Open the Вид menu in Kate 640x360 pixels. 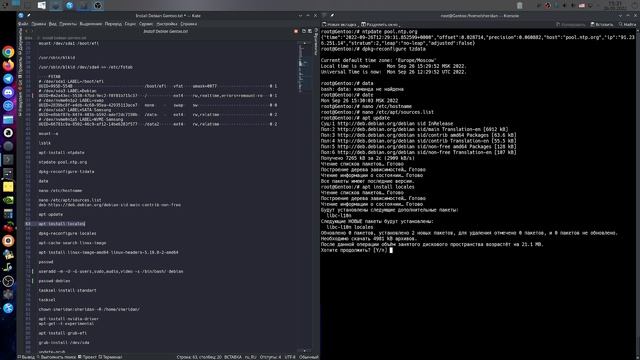(53, 24)
